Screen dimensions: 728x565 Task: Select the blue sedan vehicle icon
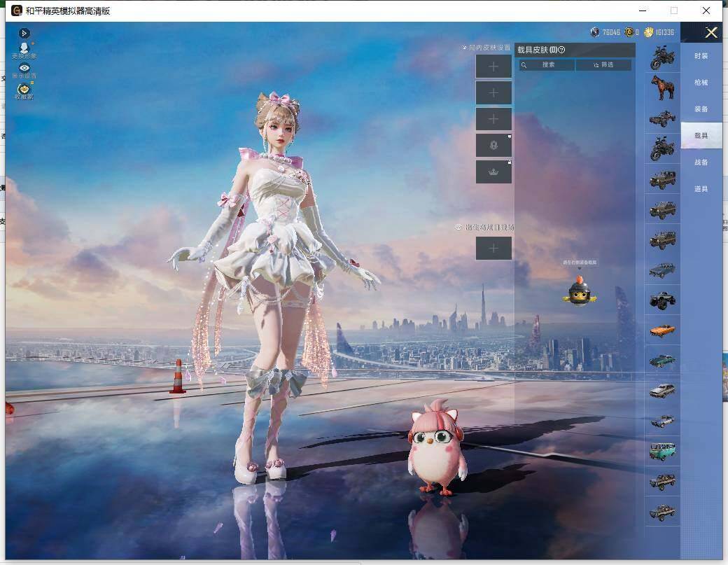[x=662, y=270]
